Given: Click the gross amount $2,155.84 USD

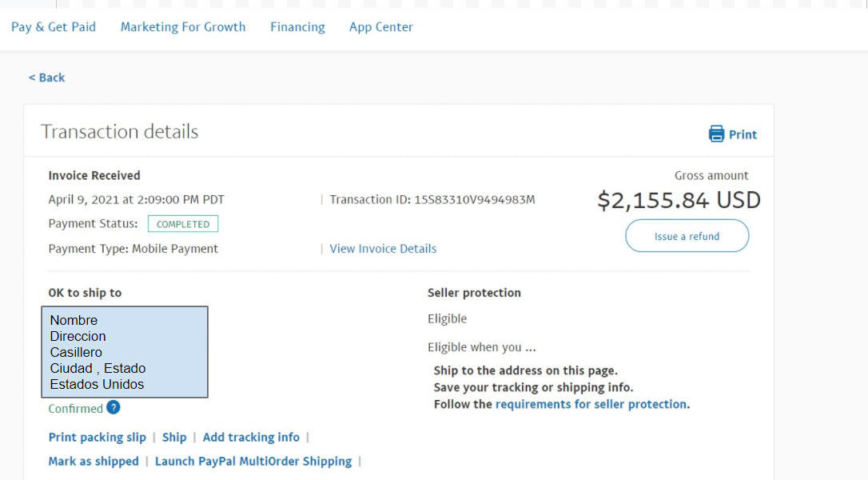Looking at the screenshot, I should point(679,200).
